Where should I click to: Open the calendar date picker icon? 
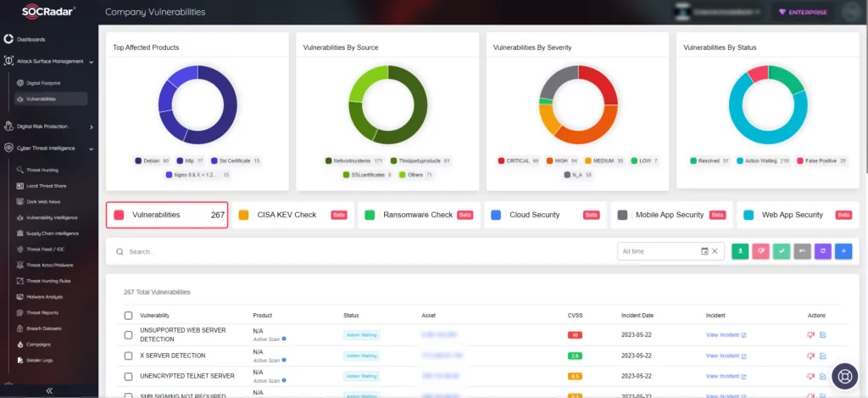[x=704, y=251]
